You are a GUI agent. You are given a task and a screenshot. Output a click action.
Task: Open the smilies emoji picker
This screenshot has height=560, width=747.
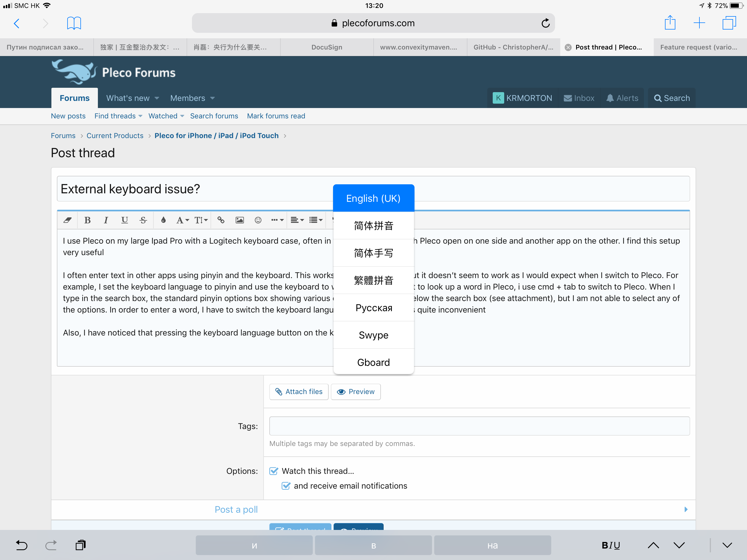(x=258, y=220)
